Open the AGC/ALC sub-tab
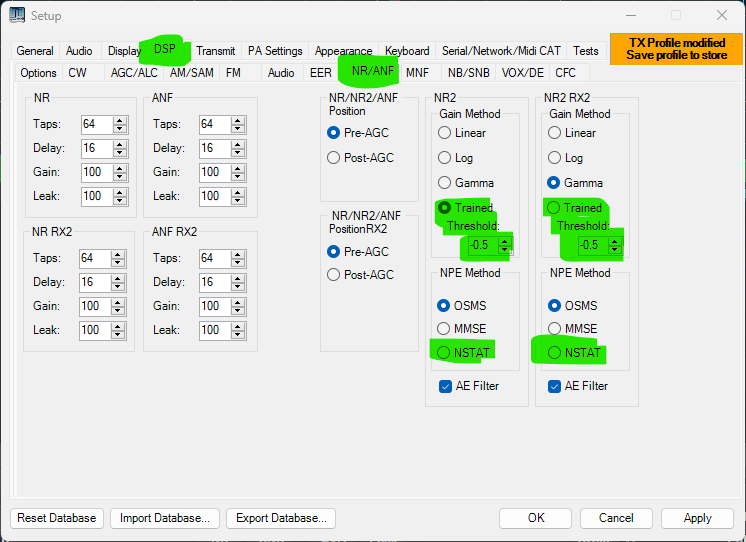 pos(133,73)
